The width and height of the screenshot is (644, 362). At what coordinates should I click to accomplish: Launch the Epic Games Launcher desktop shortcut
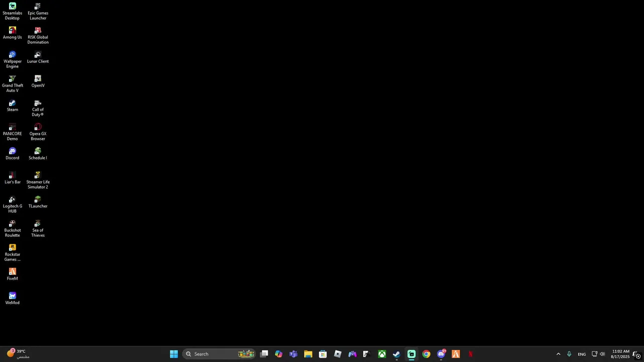(38, 12)
